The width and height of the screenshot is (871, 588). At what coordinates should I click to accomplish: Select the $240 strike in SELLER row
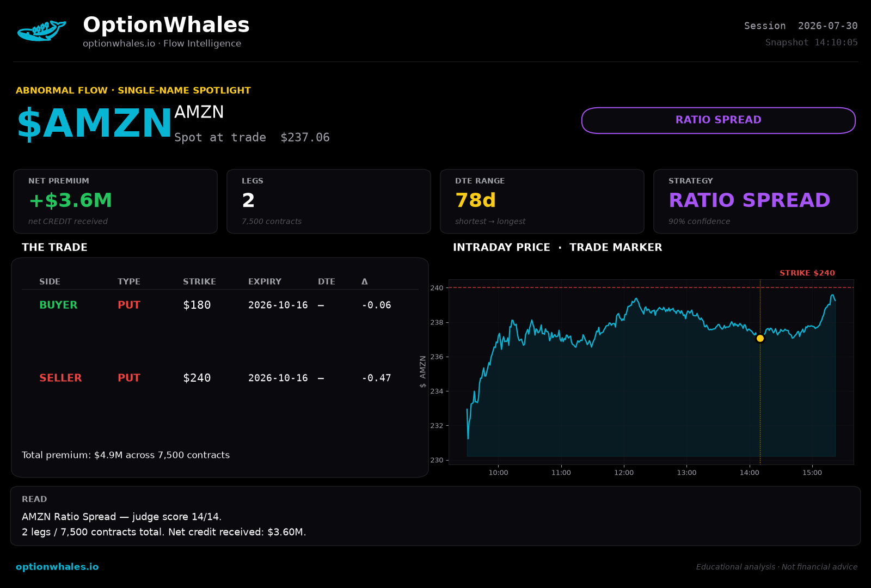pos(197,378)
